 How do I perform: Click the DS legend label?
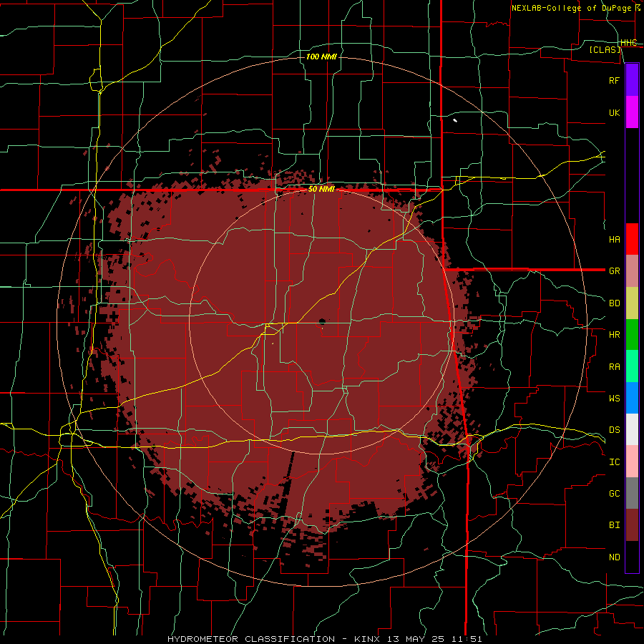click(x=615, y=430)
